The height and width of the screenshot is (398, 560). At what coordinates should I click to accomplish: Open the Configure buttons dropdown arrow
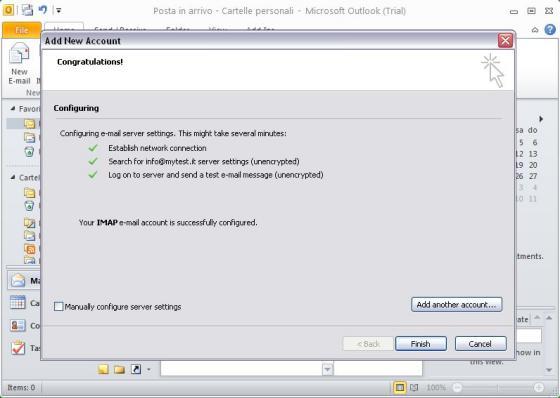[149, 369]
